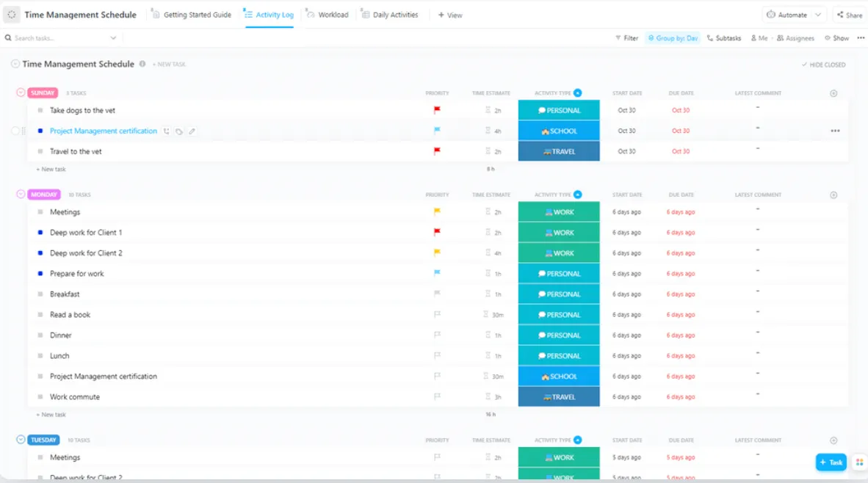Set priority flag for Work commute
This screenshot has height=483, width=868.
[x=437, y=396]
